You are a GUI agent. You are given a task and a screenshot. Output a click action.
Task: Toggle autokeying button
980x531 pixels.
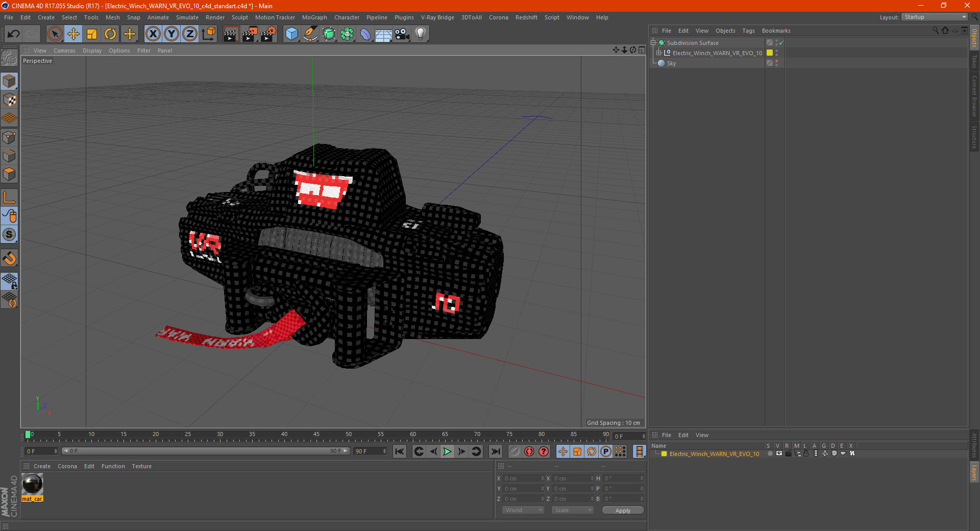tap(529, 451)
